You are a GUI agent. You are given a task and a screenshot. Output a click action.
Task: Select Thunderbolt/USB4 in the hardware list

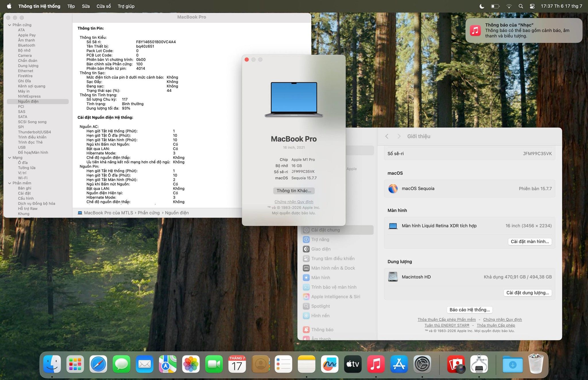pos(34,132)
